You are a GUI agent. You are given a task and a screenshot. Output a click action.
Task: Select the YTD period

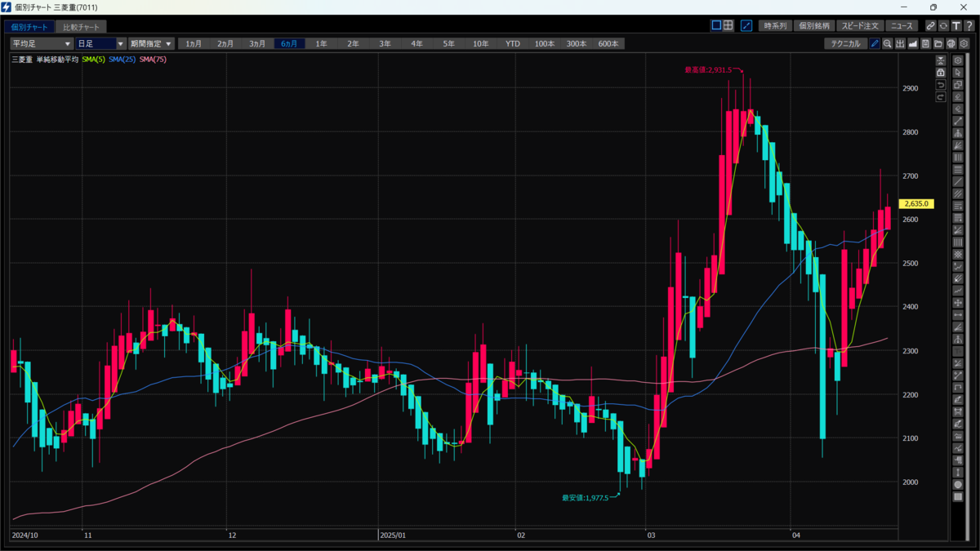[x=513, y=43]
